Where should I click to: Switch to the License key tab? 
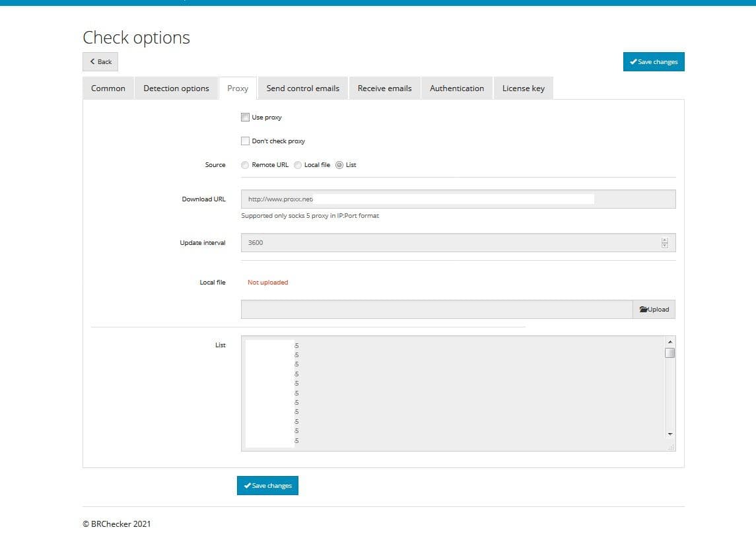[523, 88]
